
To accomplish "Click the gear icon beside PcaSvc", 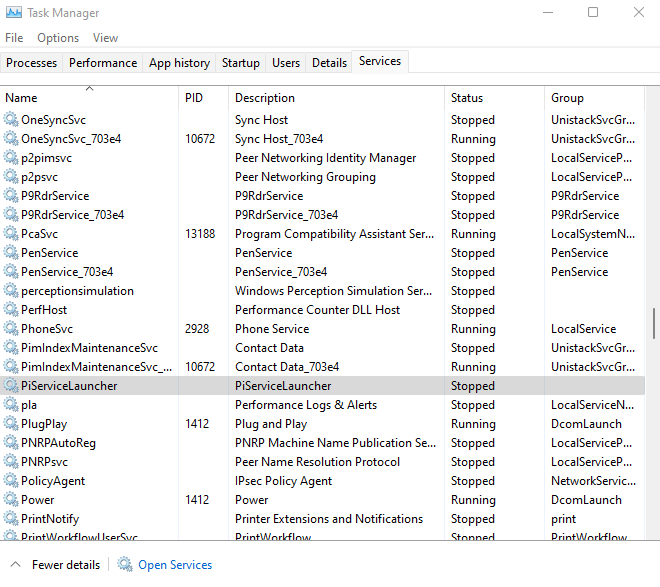I will [x=11, y=234].
